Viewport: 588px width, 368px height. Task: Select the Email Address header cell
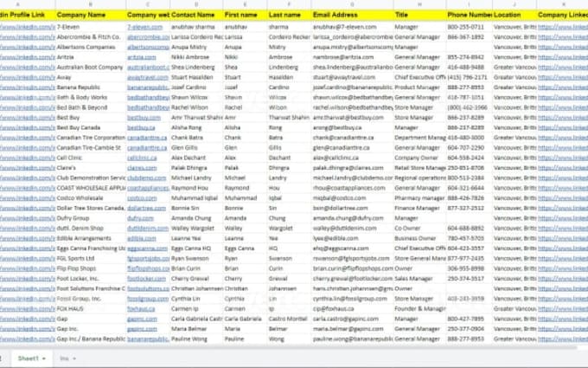click(x=353, y=15)
